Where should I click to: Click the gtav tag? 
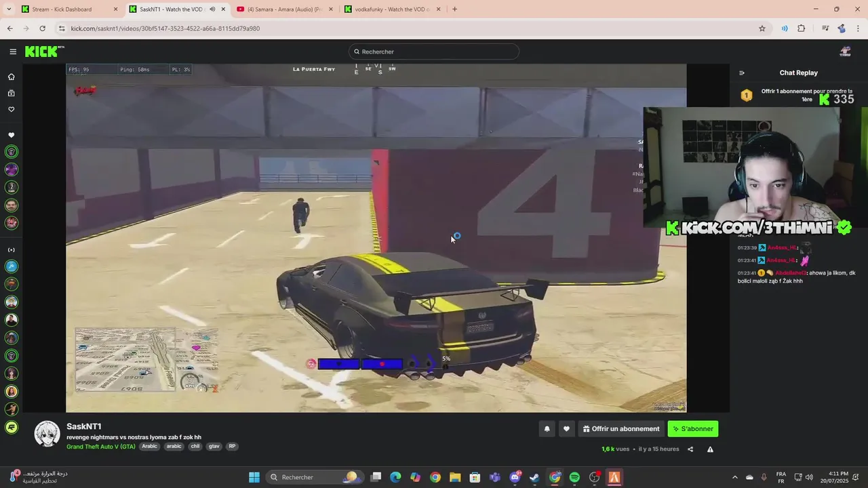[214, 447]
